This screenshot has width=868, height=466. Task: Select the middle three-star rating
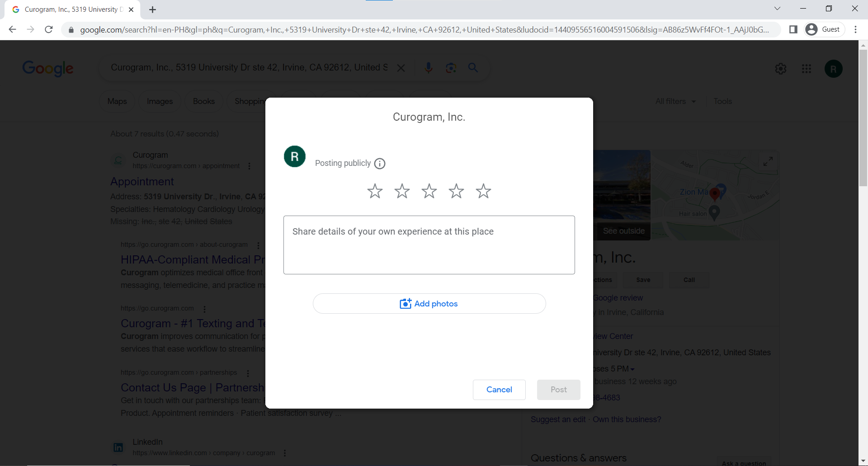(x=429, y=191)
